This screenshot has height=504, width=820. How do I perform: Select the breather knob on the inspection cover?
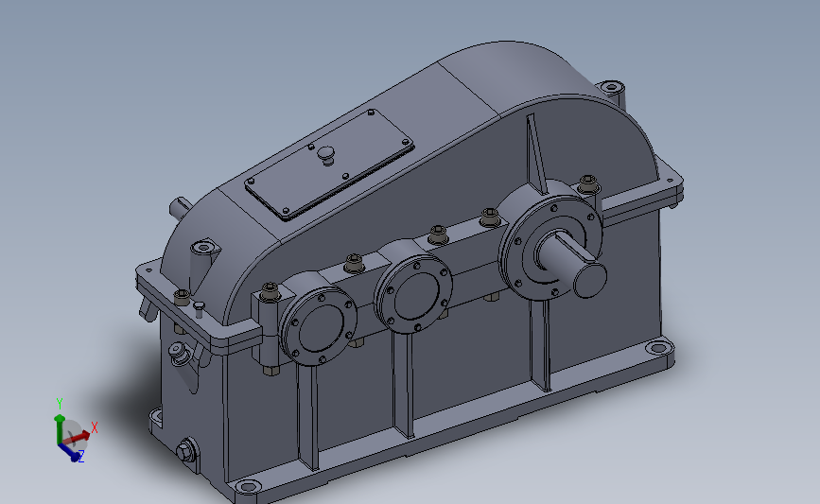point(326,155)
